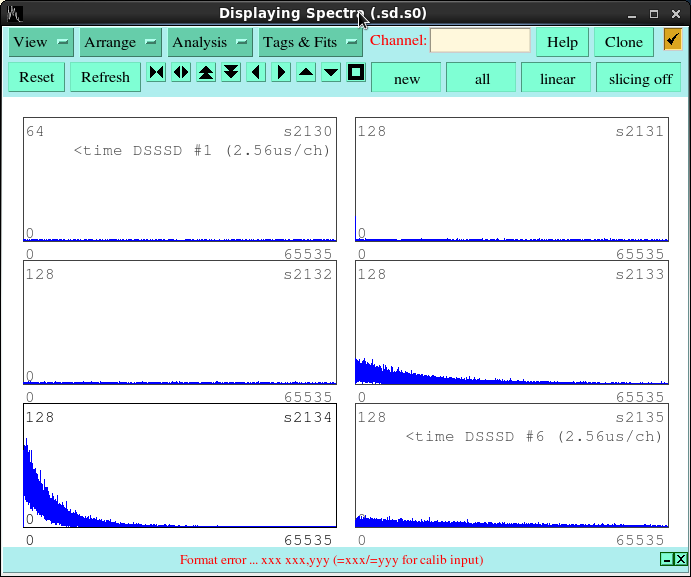
Task: Toggle the slicing off button
Action: click(640, 78)
